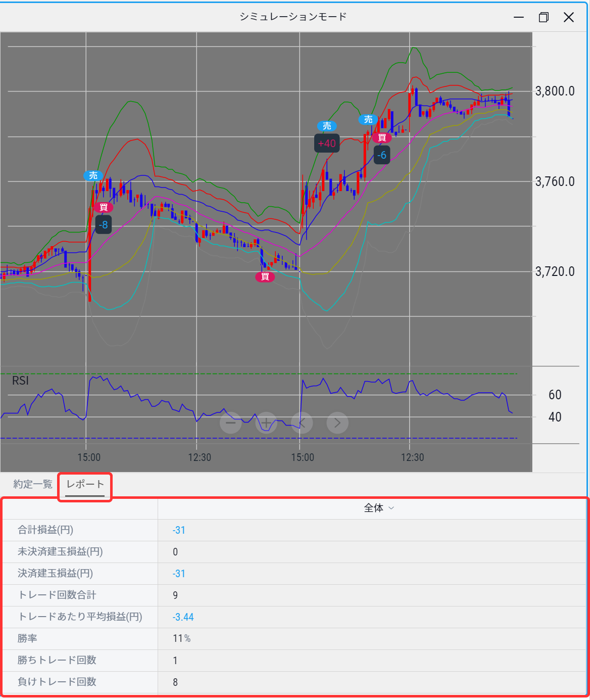Minimize the シミュレーションモード window

click(x=519, y=17)
